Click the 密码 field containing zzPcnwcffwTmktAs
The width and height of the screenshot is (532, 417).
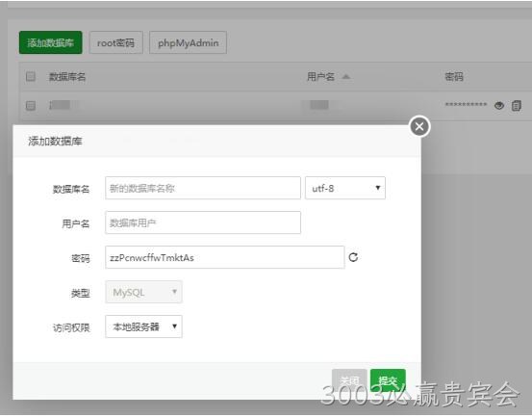224,257
